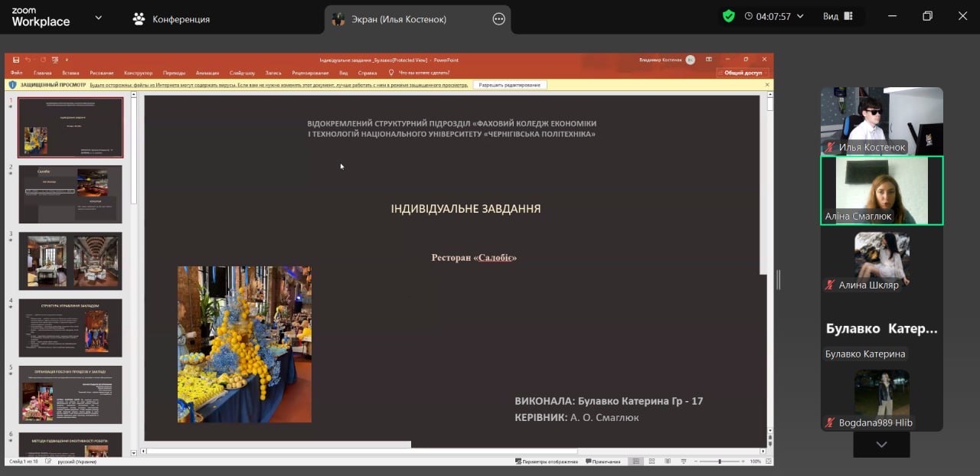The width and height of the screenshot is (980, 476).
Task: Switch to Normal view icon in status bar
Action: coord(635,461)
